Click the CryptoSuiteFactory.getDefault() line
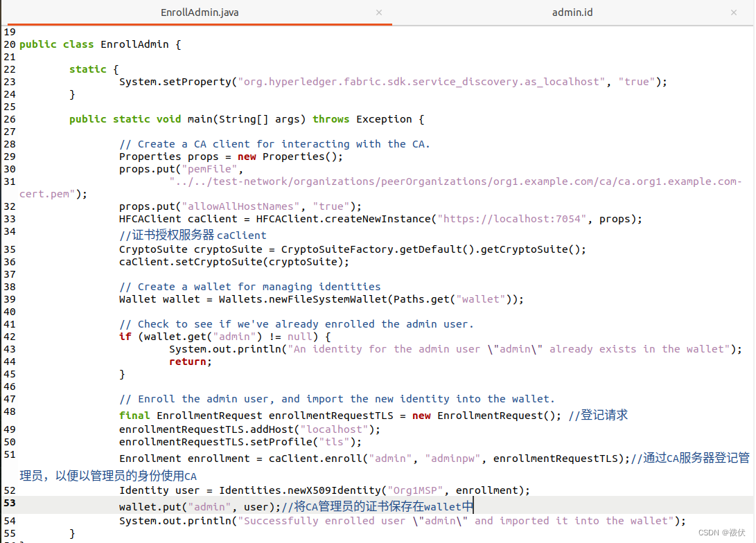This screenshot has width=756, height=543. point(353,249)
